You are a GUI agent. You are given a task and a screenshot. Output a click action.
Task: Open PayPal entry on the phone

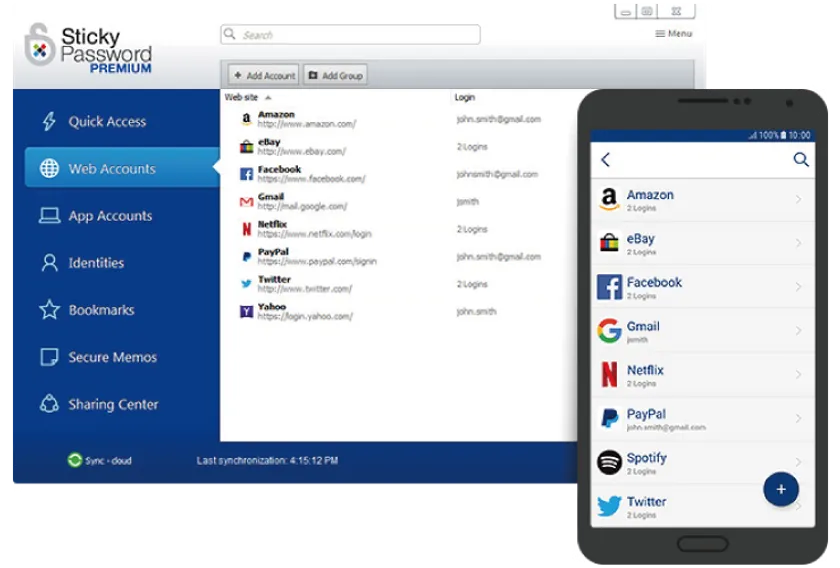point(703,419)
